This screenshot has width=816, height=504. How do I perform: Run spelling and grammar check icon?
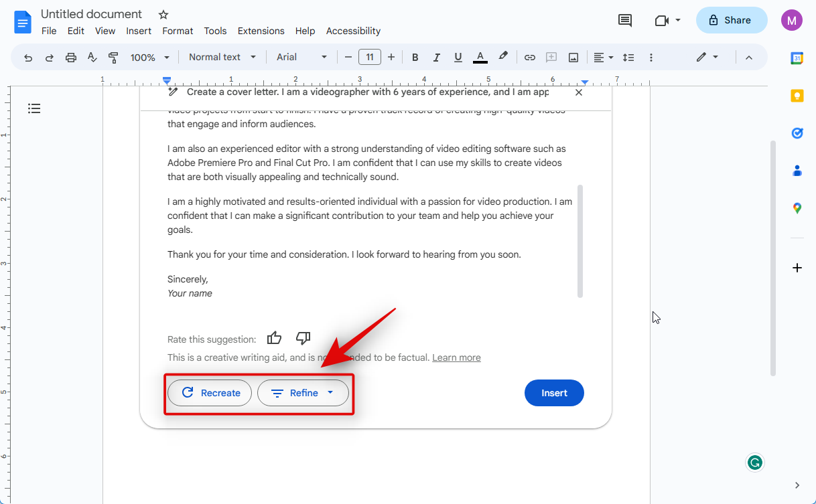[92, 58]
